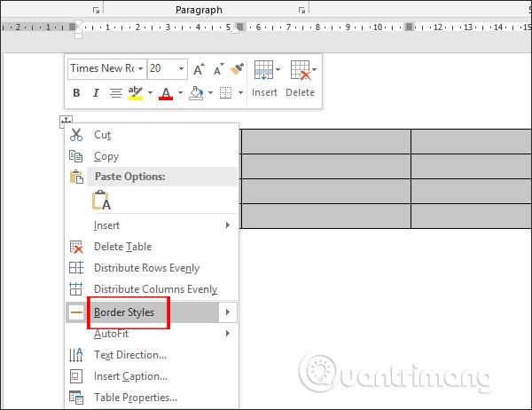Image resolution: width=532 pixels, height=410 pixels.
Task: Click the Borders icon in mini toolbar
Action: (x=225, y=93)
